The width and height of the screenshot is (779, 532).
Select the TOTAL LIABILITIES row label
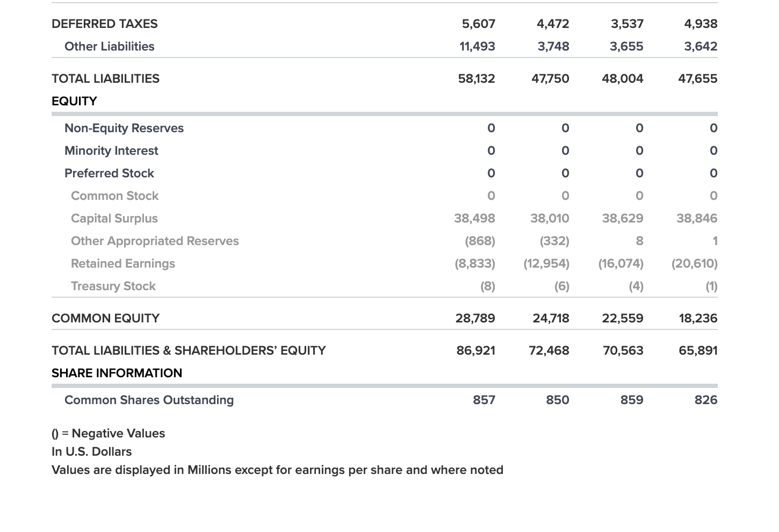point(106,78)
